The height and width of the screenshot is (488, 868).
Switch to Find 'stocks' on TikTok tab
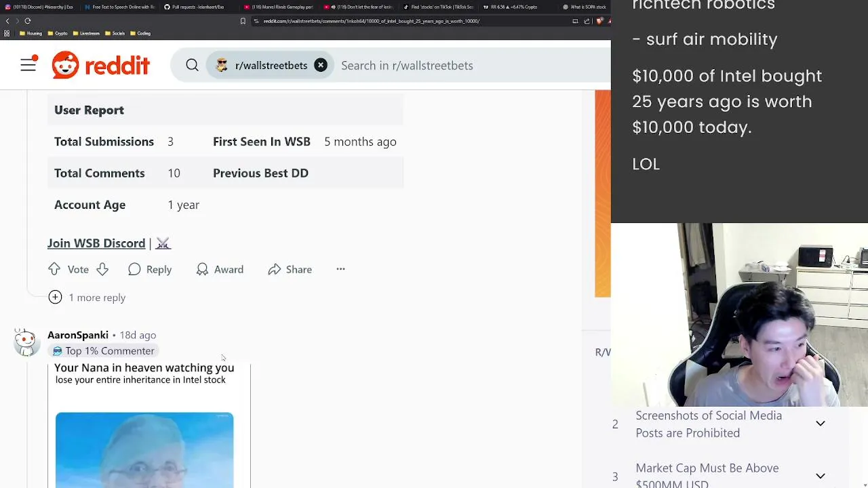[x=437, y=7]
